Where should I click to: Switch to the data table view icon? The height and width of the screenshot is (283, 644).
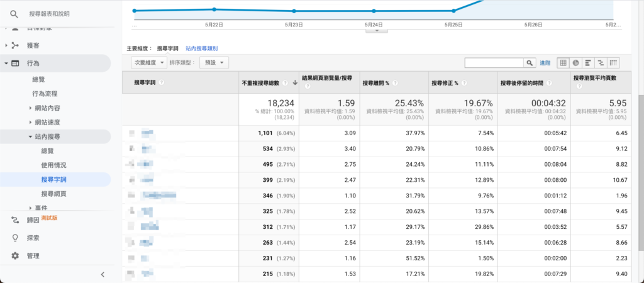point(563,63)
